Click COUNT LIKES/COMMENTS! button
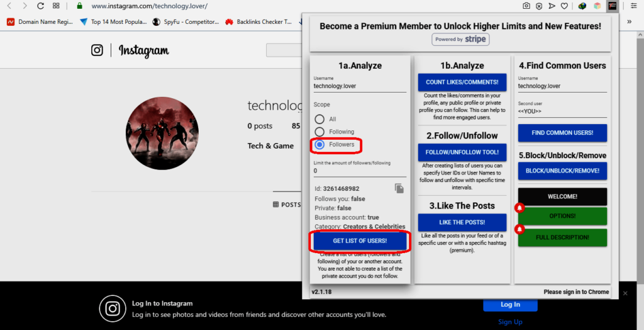Image resolution: width=644 pixels, height=330 pixels. click(x=462, y=82)
